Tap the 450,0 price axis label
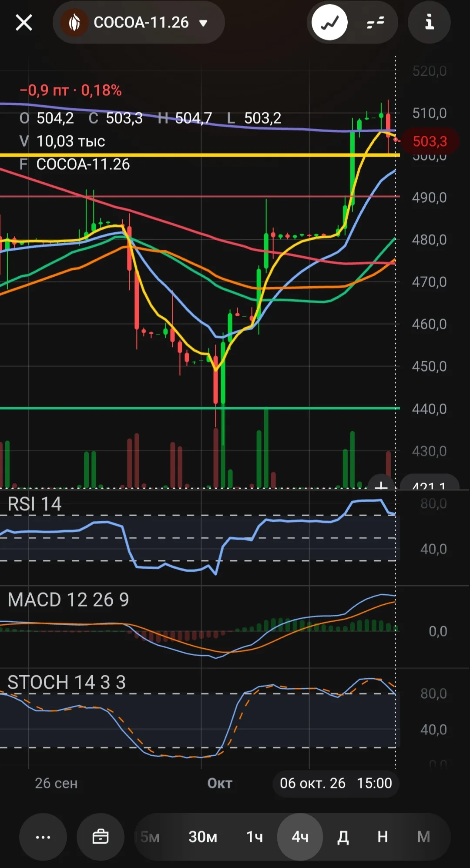This screenshot has width=470, height=868. (430, 366)
